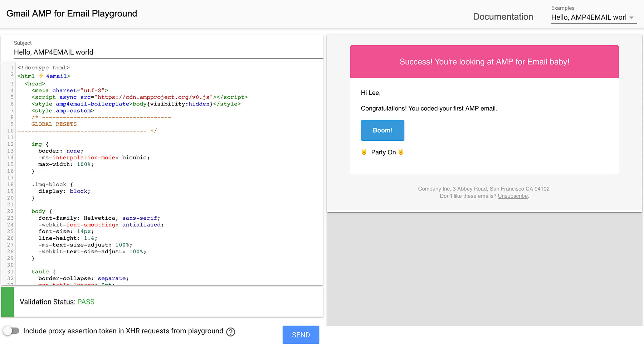Click the code line 'GLOBAL RESETS'

point(54,124)
